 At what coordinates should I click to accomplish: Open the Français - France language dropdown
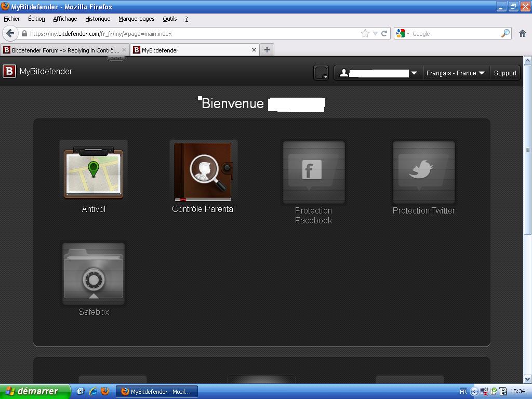click(x=455, y=73)
